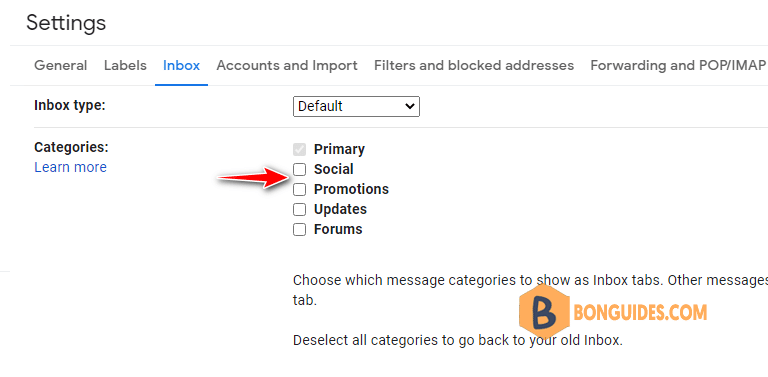This screenshot has width=768, height=377.
Task: Follow the Learn more link
Action: [x=71, y=167]
